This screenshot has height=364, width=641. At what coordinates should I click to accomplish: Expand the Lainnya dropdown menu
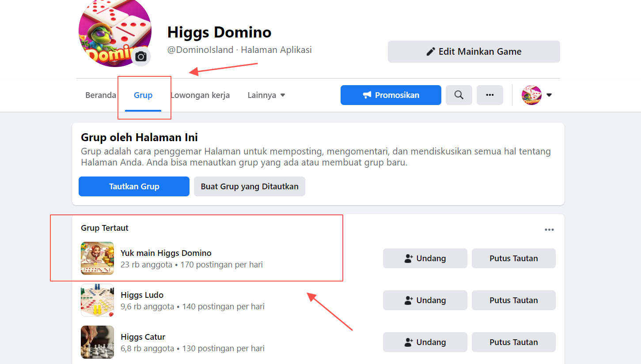click(266, 95)
